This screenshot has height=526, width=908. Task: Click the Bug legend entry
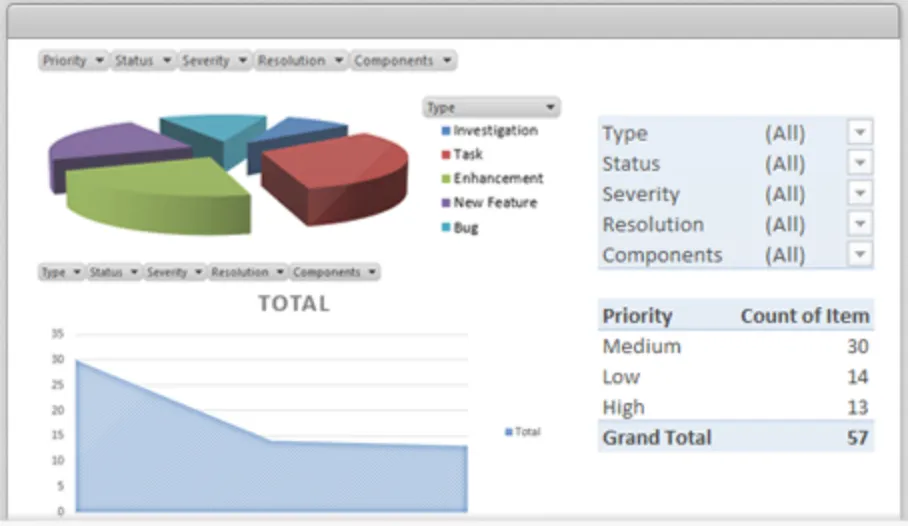460,227
